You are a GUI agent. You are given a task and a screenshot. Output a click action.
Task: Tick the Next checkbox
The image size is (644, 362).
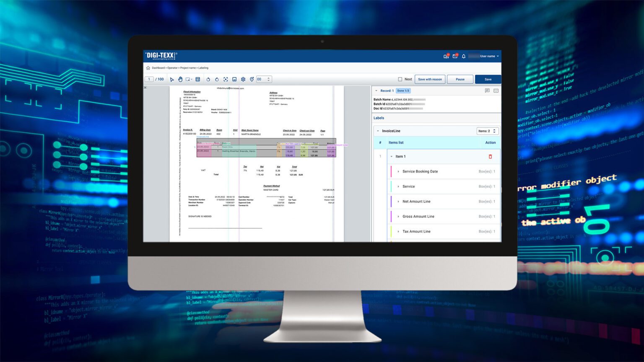point(400,79)
